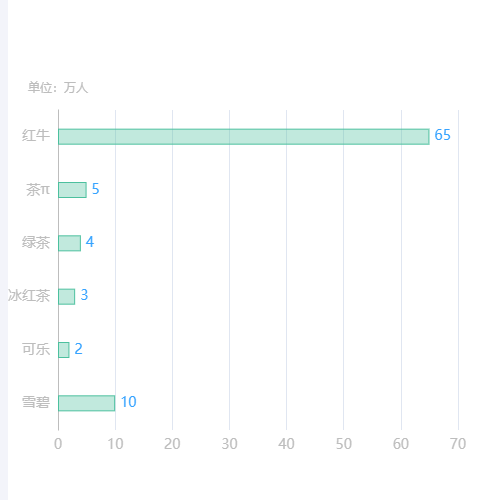
Task: Click the 冰红茶 axis label
Action: 29,296
